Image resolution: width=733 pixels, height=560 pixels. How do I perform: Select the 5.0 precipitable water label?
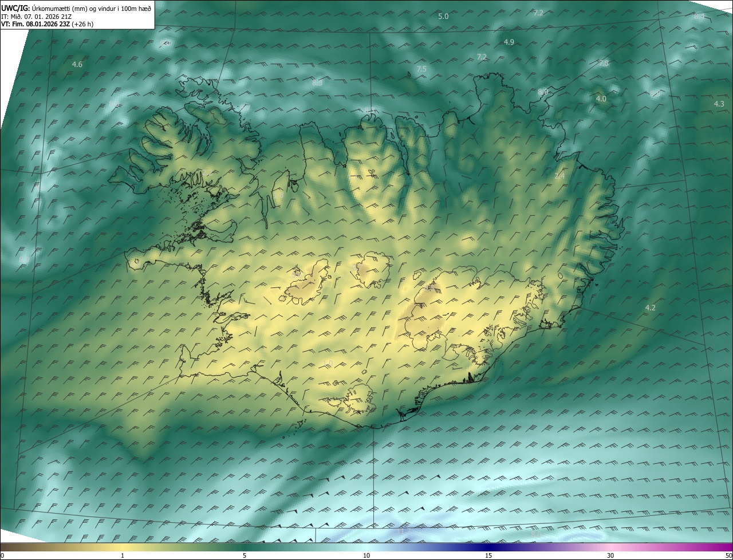443,17
